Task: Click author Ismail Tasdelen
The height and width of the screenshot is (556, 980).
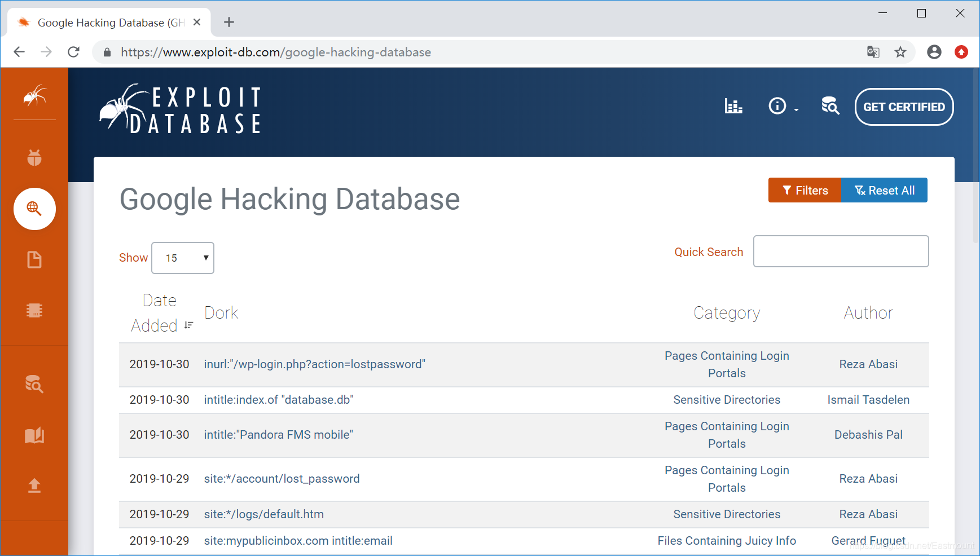Action: pyautogui.click(x=868, y=400)
